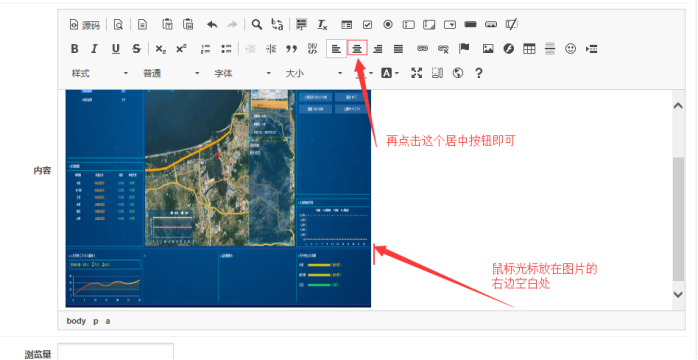
Task: Insert a checkbox form element
Action: 367,24
